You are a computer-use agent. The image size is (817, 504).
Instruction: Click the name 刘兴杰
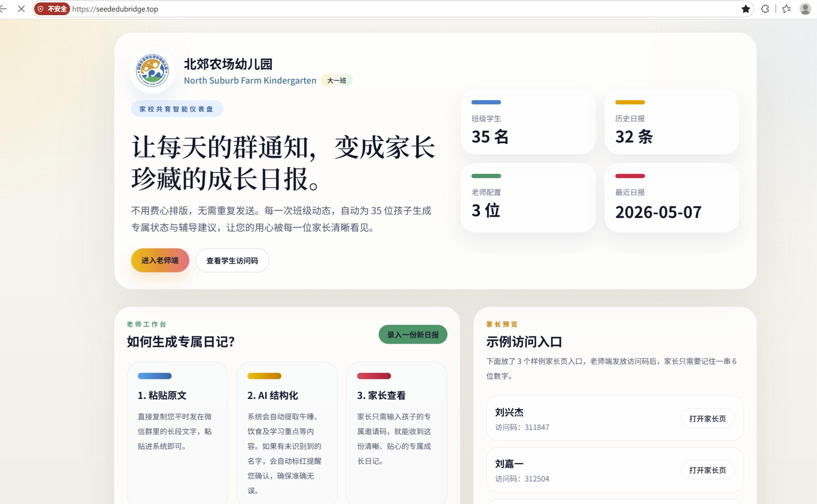(509, 412)
